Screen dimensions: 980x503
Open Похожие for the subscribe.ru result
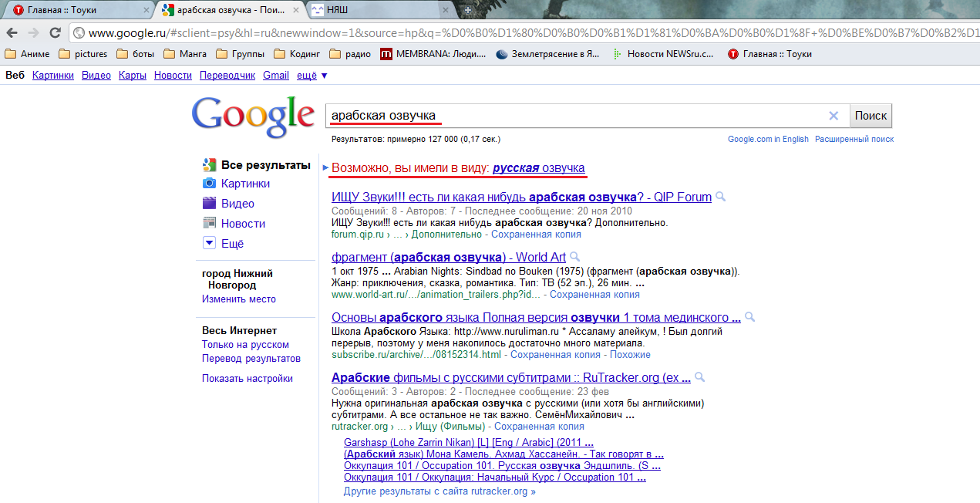coord(630,354)
